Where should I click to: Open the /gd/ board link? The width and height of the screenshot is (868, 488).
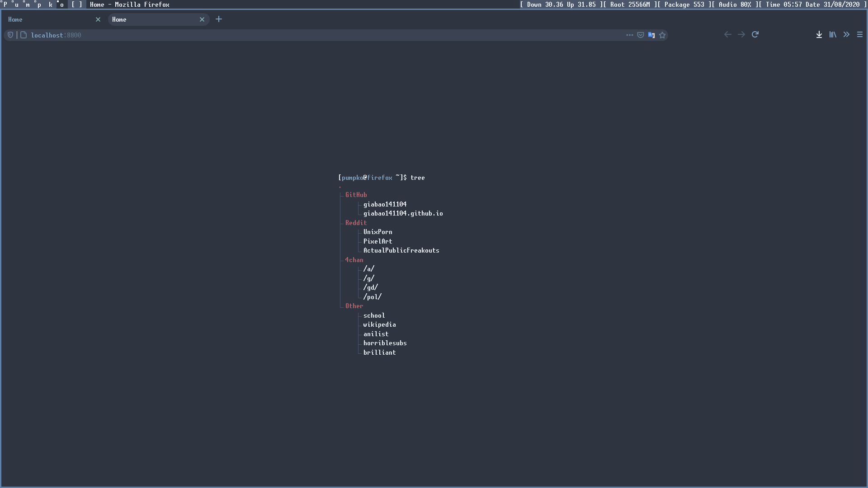click(x=370, y=287)
